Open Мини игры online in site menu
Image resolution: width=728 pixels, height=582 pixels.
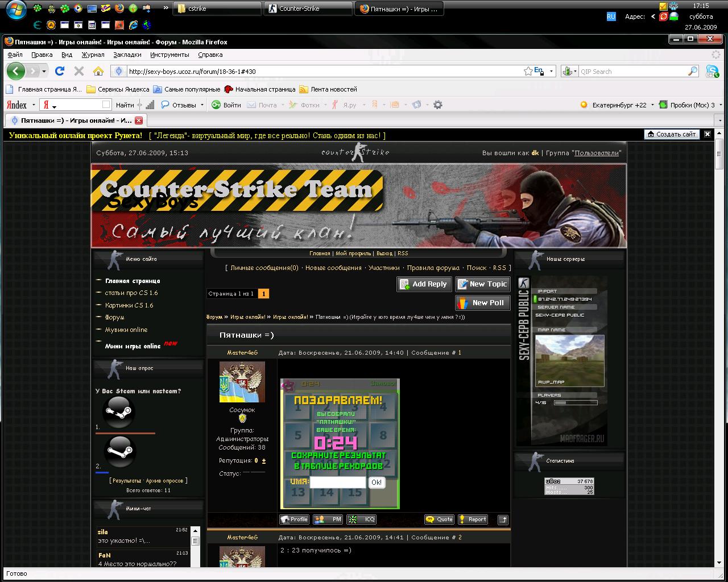click(x=133, y=346)
